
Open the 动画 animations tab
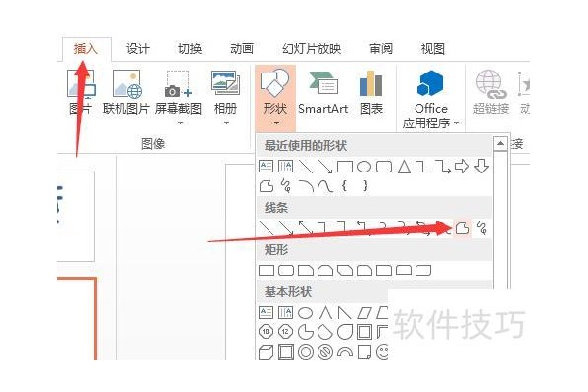pyautogui.click(x=242, y=49)
